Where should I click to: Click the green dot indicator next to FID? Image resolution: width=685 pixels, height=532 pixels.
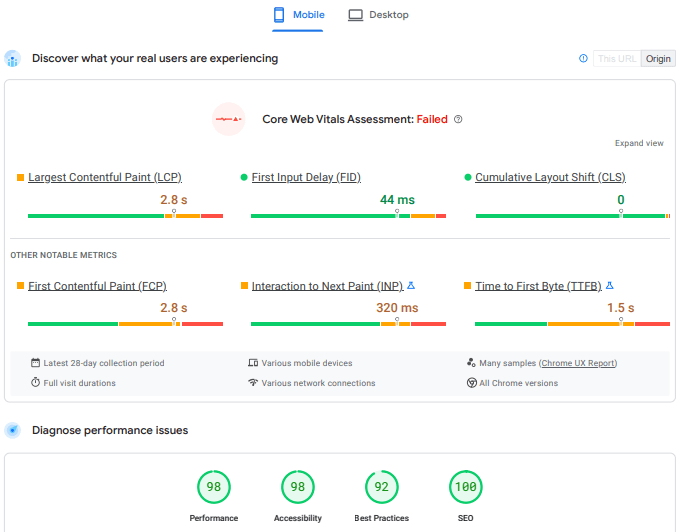pos(244,177)
